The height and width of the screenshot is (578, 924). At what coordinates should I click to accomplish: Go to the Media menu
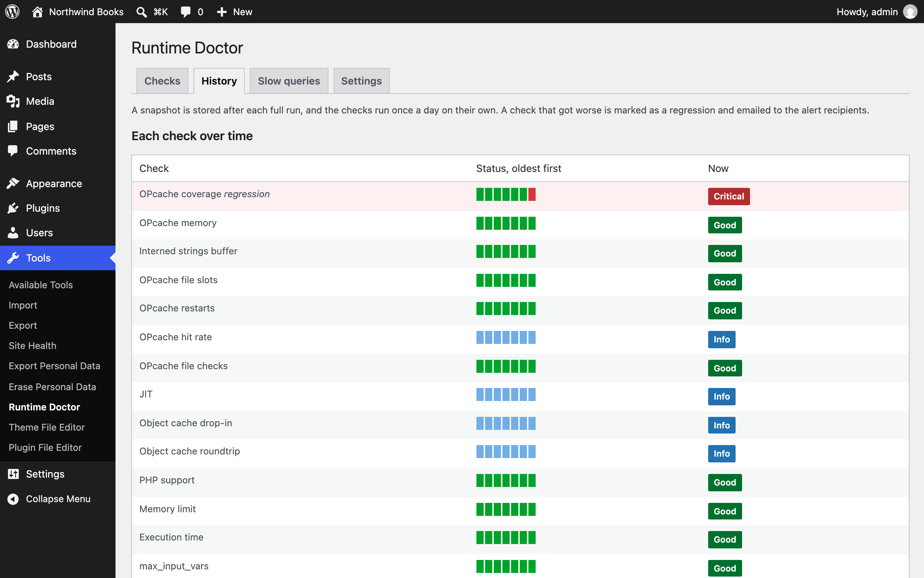coord(58,101)
